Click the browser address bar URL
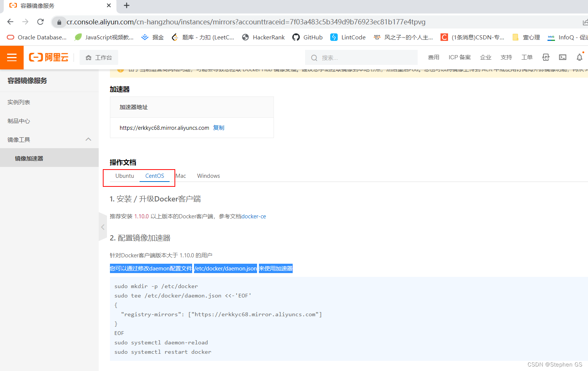The height and width of the screenshot is (371, 588). (246, 22)
